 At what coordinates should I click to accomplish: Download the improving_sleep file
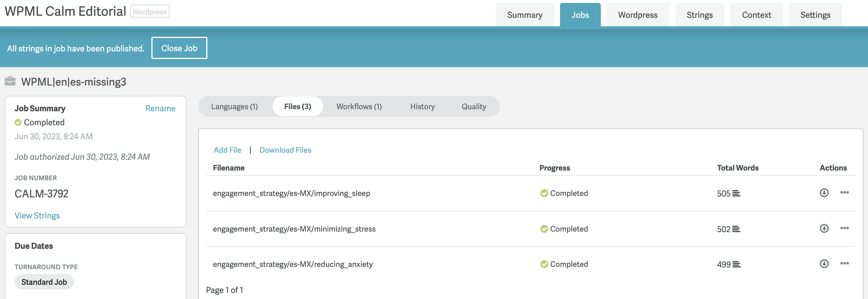click(824, 193)
